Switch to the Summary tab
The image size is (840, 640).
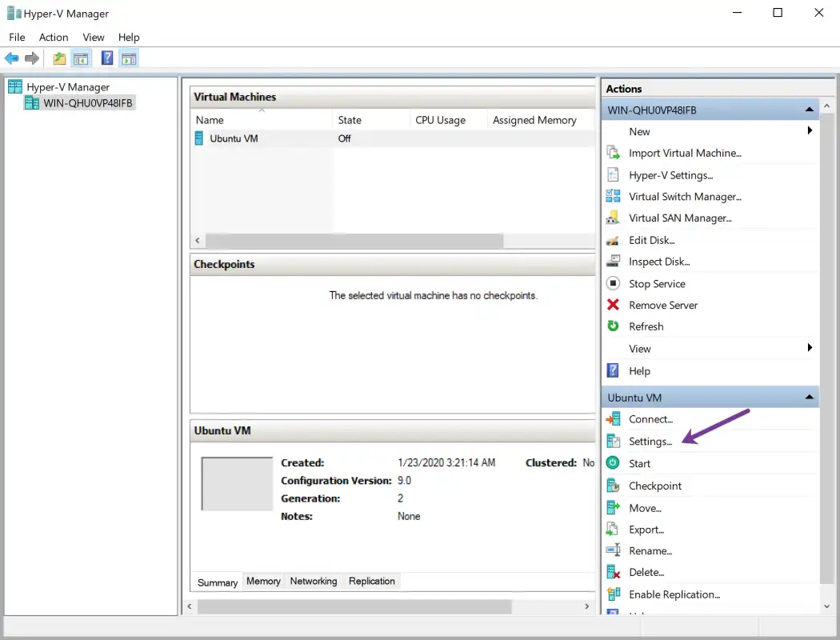coord(217,582)
